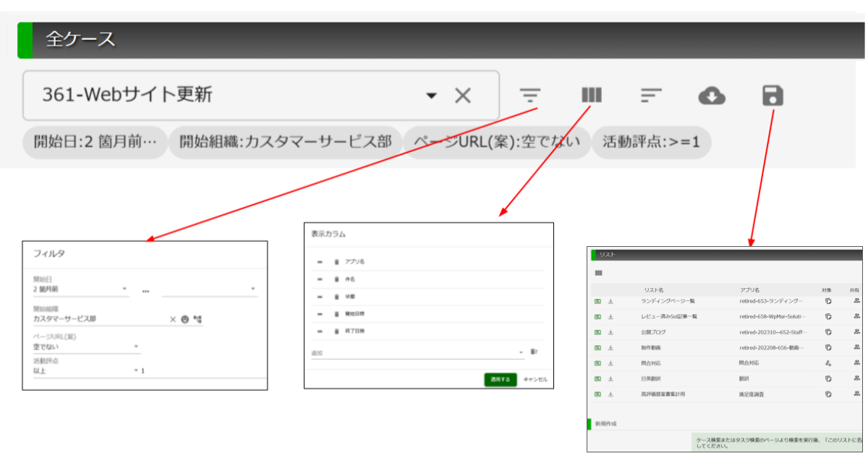Screen dimensions: 868x456
Task: Click the 開始組織:カスタマーサービス部 filter chip
Action: click(x=286, y=142)
